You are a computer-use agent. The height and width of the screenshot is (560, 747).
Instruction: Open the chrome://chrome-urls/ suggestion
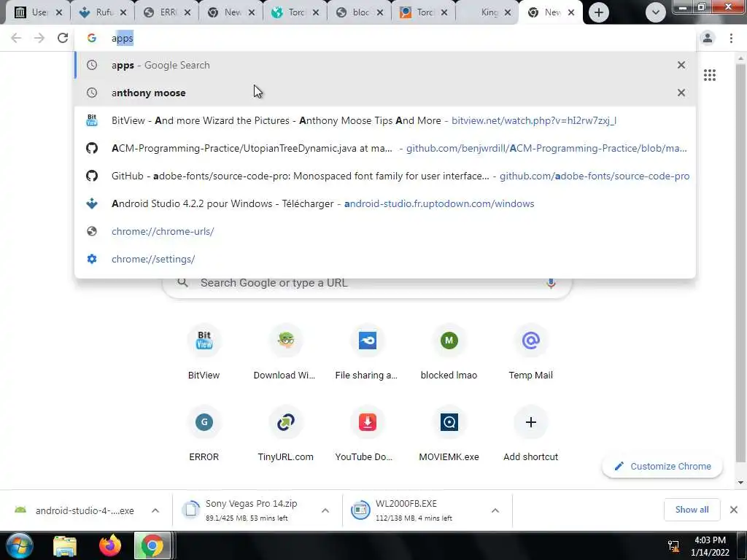click(385, 231)
